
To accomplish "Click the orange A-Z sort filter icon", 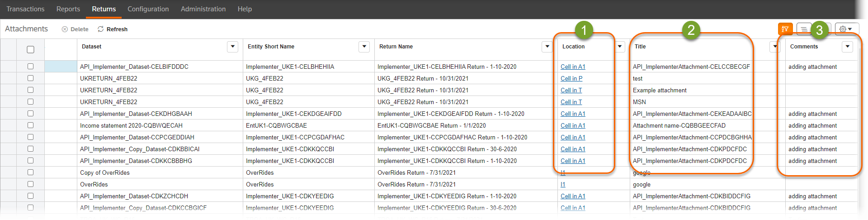I will (785, 29).
